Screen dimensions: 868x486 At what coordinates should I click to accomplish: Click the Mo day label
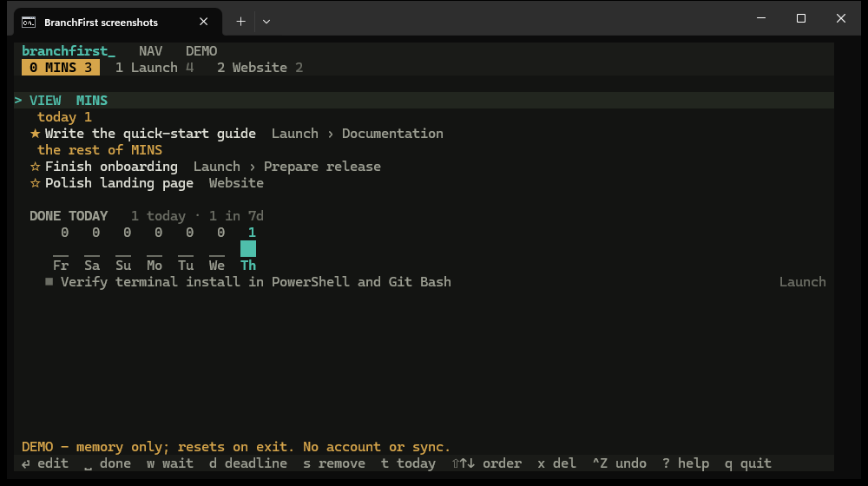tap(155, 266)
